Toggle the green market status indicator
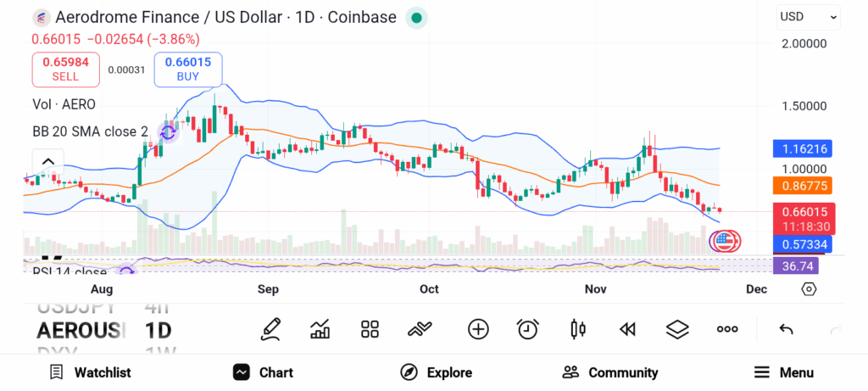Screen dimensions: 868x391 coord(415,18)
